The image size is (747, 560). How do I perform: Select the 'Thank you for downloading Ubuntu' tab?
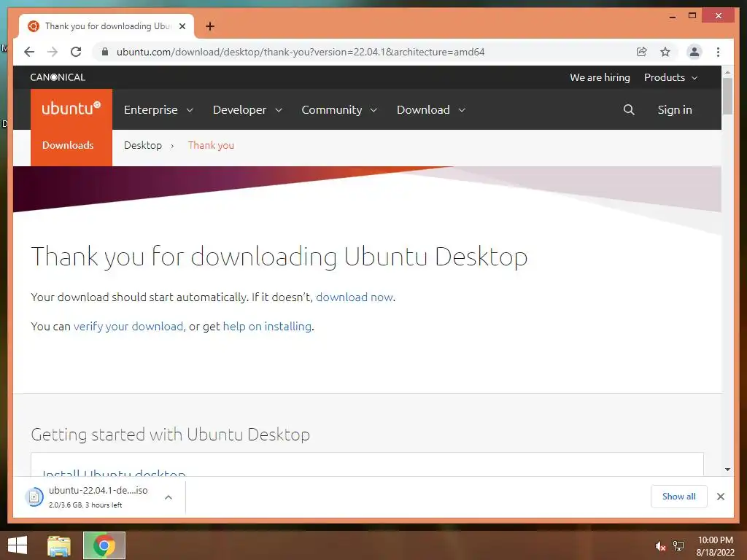point(107,26)
